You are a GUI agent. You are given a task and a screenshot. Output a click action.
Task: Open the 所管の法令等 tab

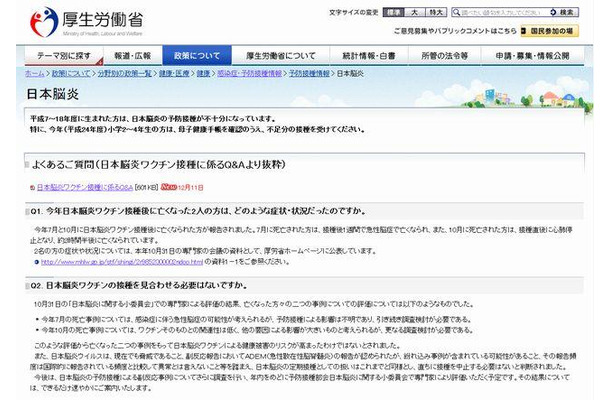[447, 55]
